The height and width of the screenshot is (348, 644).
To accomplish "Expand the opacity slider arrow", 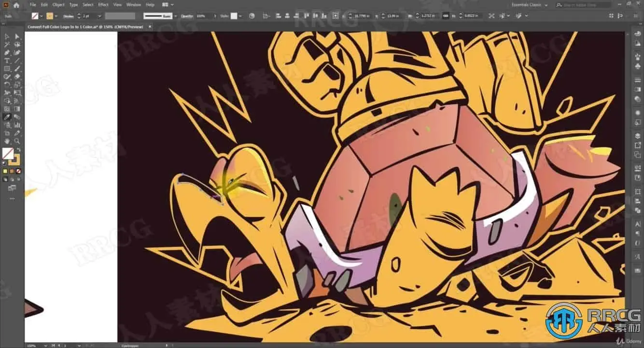I will pyautogui.click(x=215, y=16).
